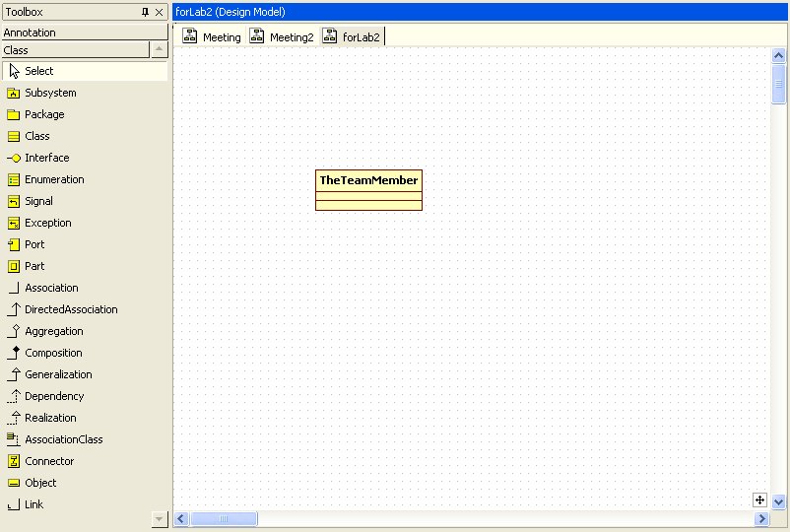Click the forLab2 (Design Model) title bar
The width and height of the screenshot is (790, 532).
480,12
